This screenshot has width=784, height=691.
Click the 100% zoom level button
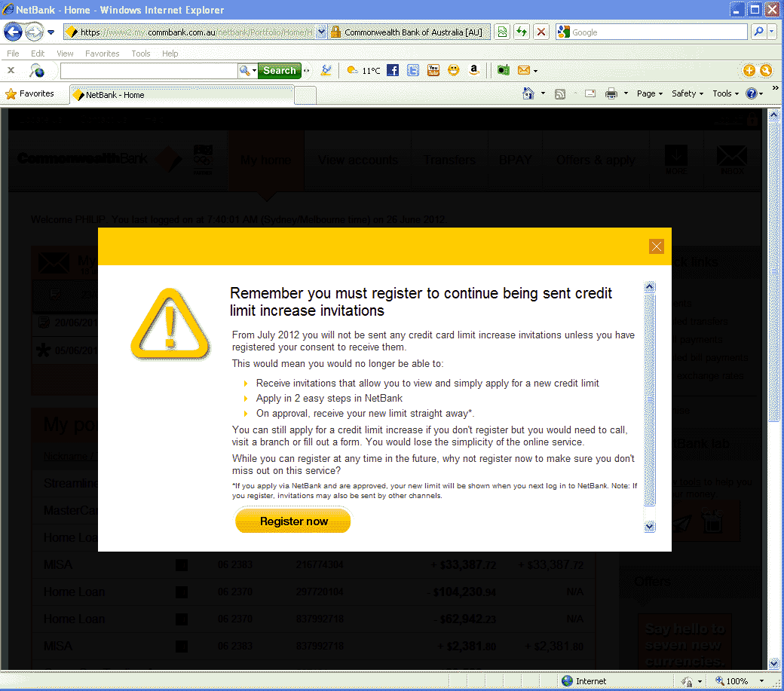[x=731, y=681]
